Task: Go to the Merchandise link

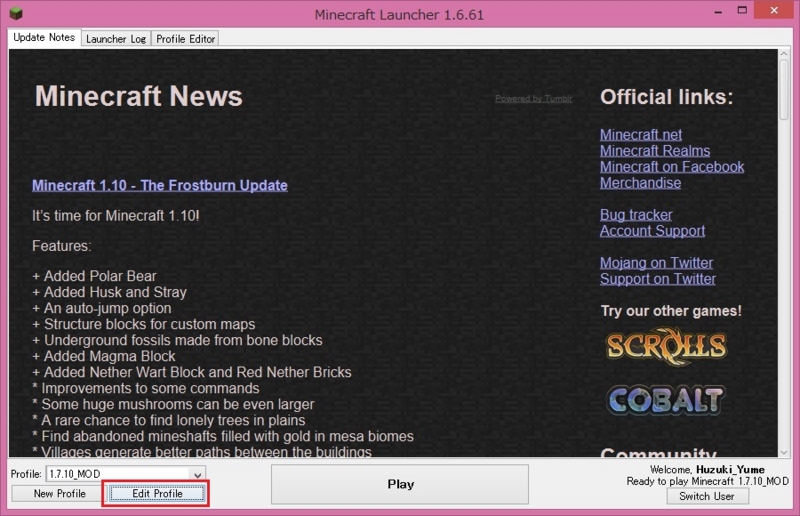Action: pos(640,183)
